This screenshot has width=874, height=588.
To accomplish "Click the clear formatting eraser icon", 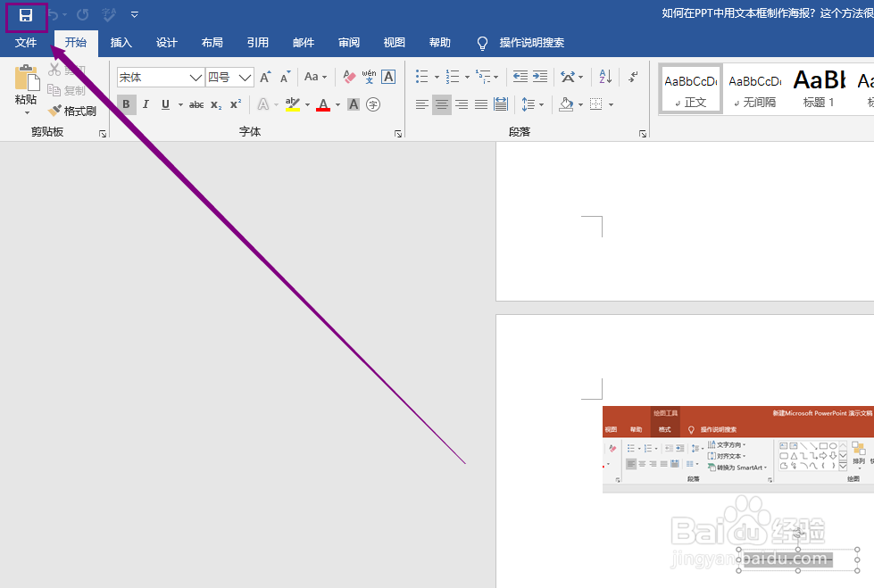I will tap(349, 77).
